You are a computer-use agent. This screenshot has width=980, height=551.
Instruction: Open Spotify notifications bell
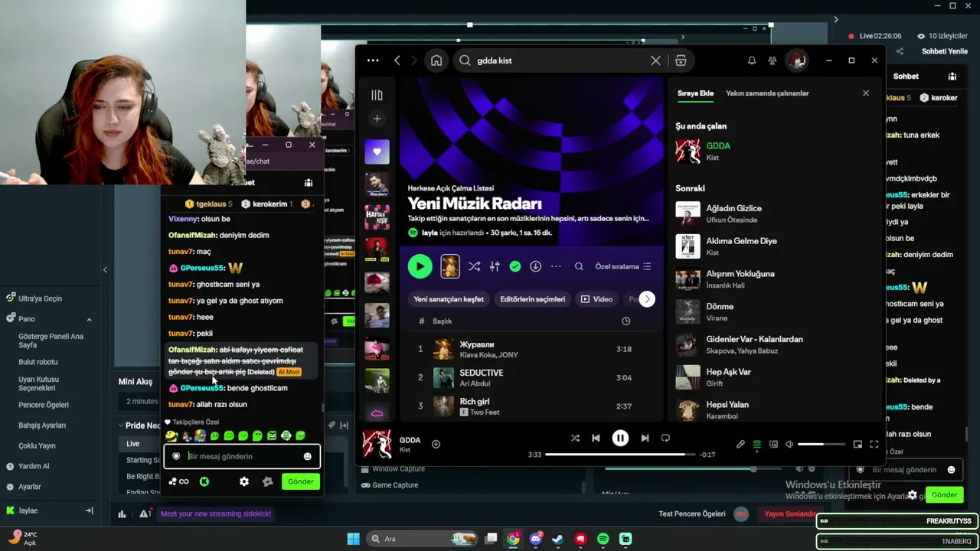[x=752, y=60]
